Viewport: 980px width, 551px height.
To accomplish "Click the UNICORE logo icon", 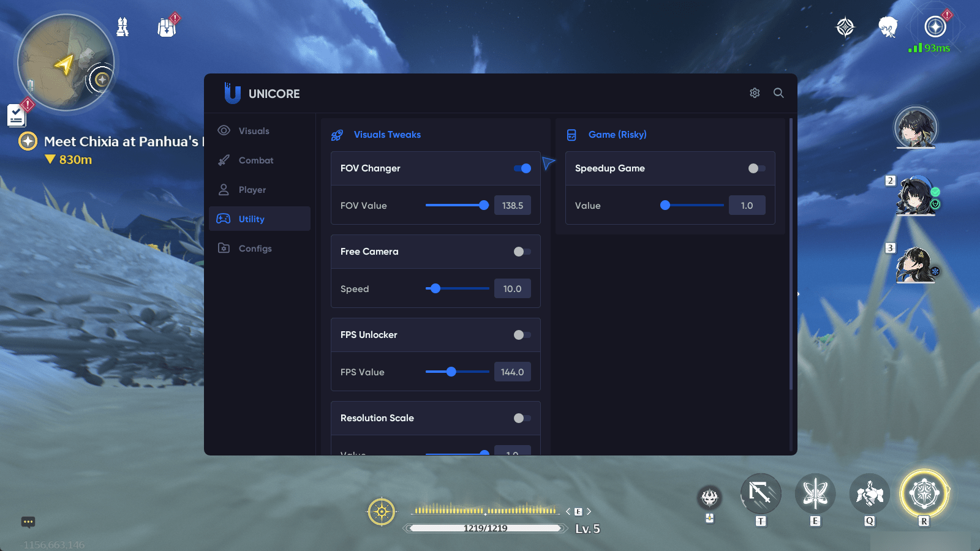I will (x=232, y=93).
